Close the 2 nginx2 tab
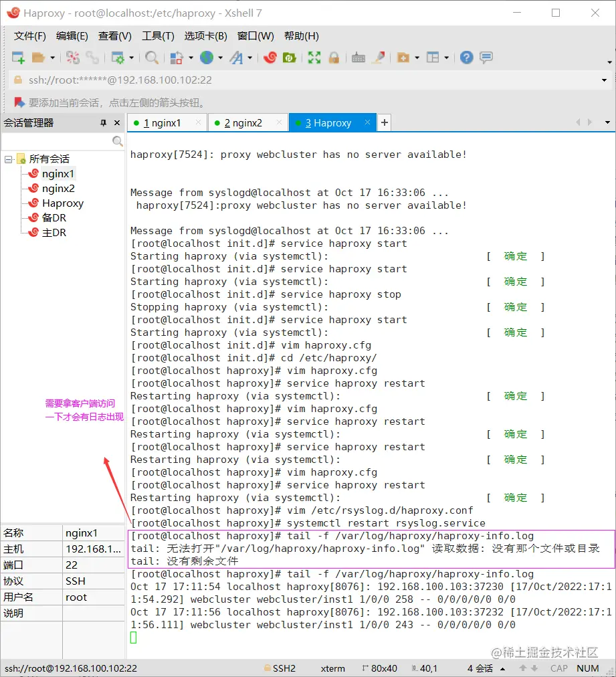 coord(279,122)
